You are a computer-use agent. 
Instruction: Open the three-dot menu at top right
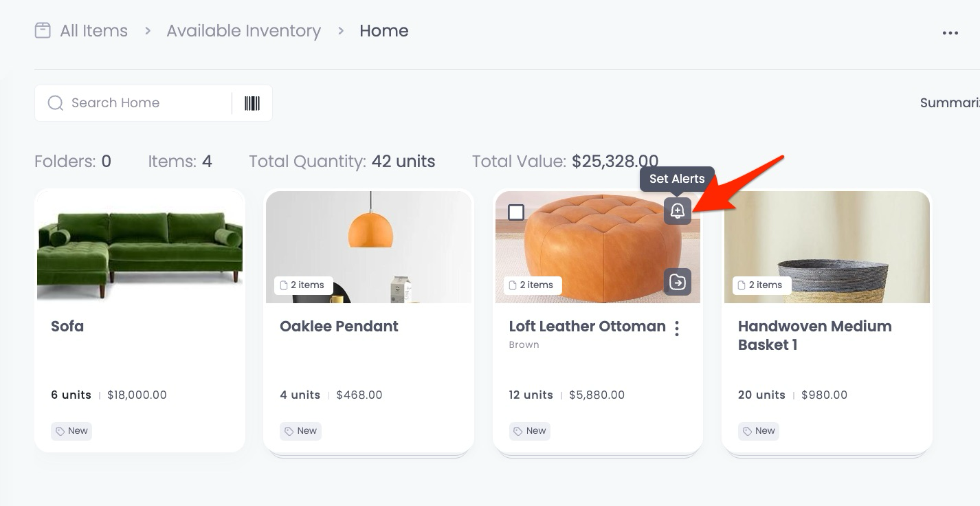(x=950, y=33)
